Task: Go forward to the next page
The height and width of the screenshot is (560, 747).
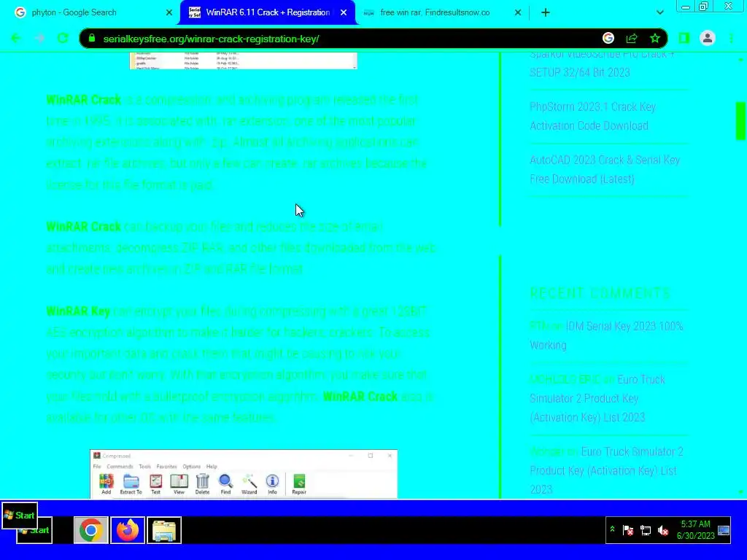Action: (x=39, y=38)
